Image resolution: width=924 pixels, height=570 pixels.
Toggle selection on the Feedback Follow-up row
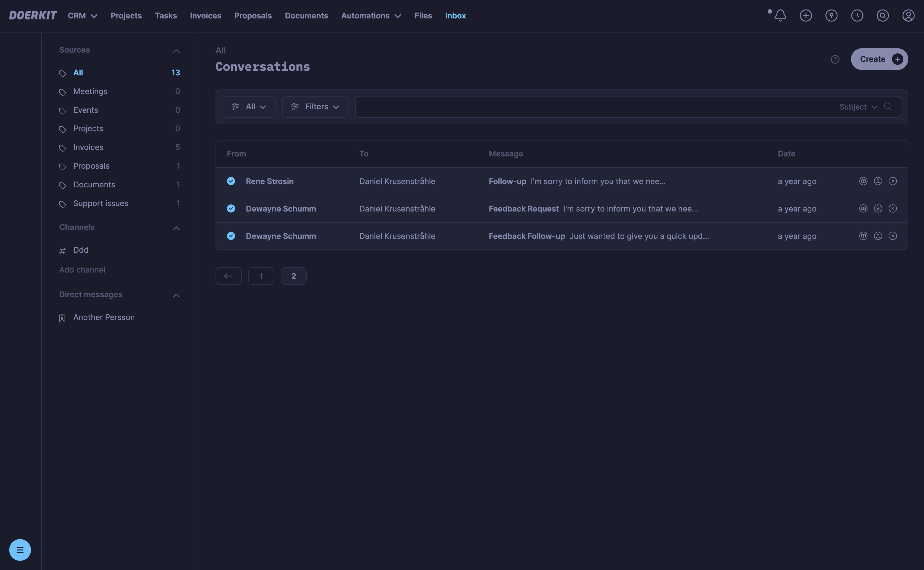click(231, 236)
